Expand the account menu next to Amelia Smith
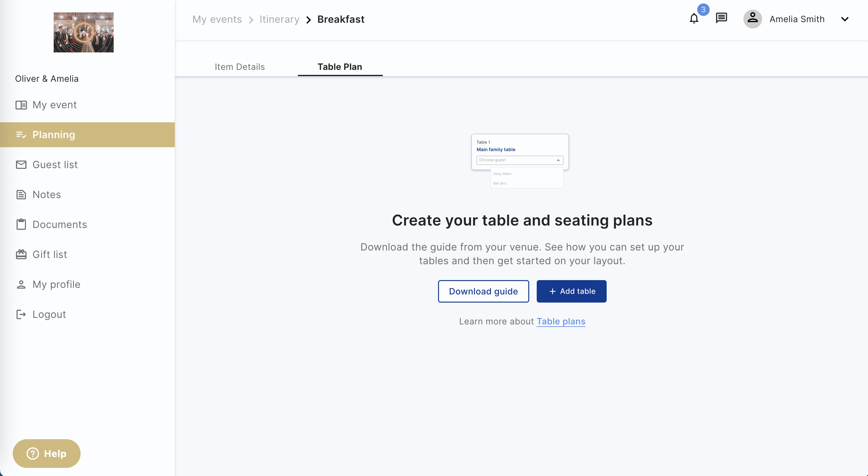The width and height of the screenshot is (868, 476). pos(845,19)
